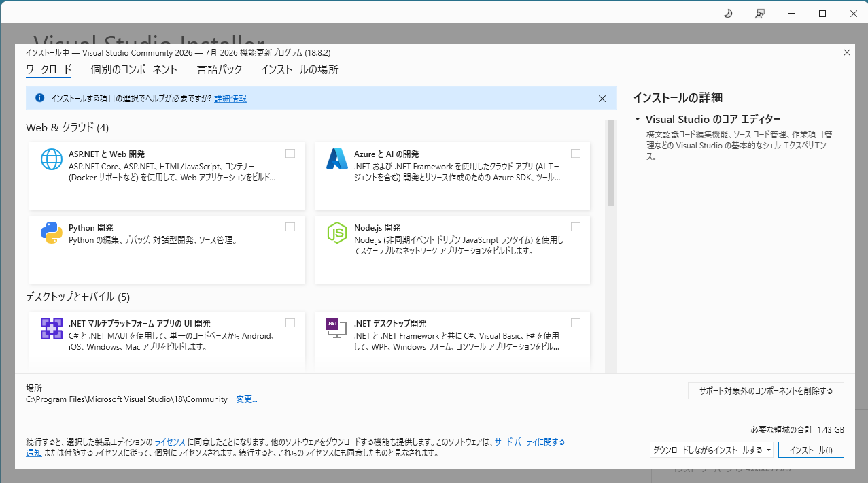Screen dimensions: 868x483
Task: Enable the Azure と AI の開発 checkbox
Action: tap(576, 154)
